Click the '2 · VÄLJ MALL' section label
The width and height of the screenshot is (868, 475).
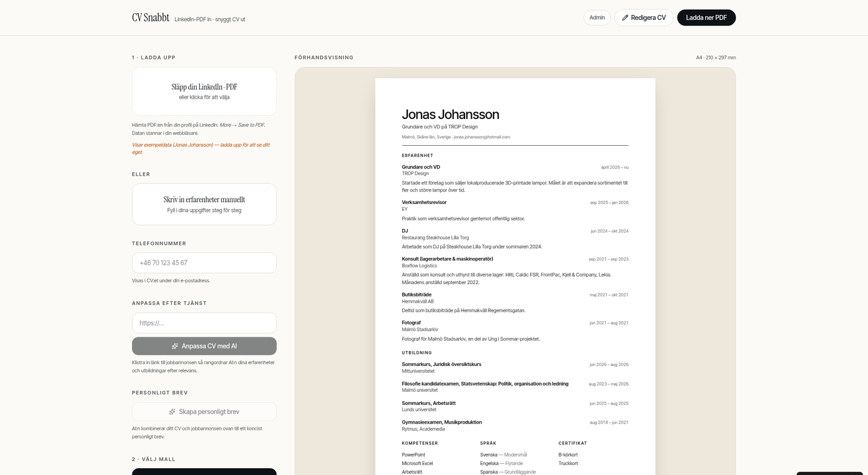coord(154,459)
